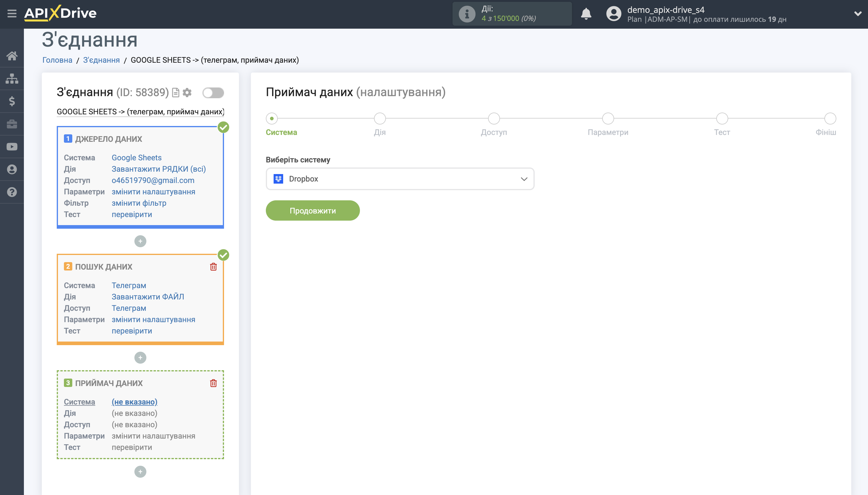Expand the account chevron in the top-right corner
Screen dimensions: 868x495
(858, 14)
